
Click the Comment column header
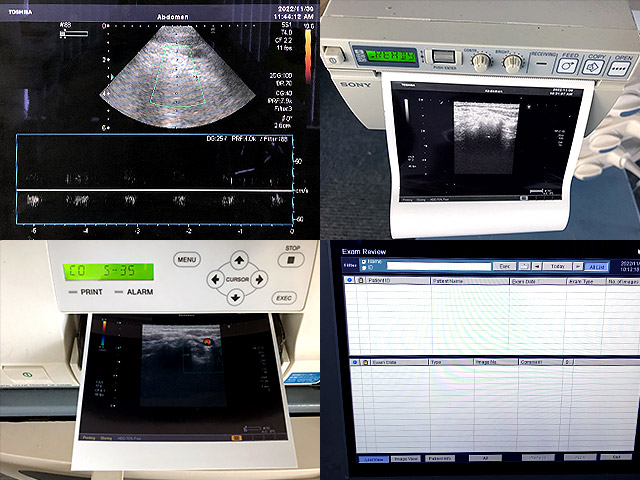click(x=541, y=362)
